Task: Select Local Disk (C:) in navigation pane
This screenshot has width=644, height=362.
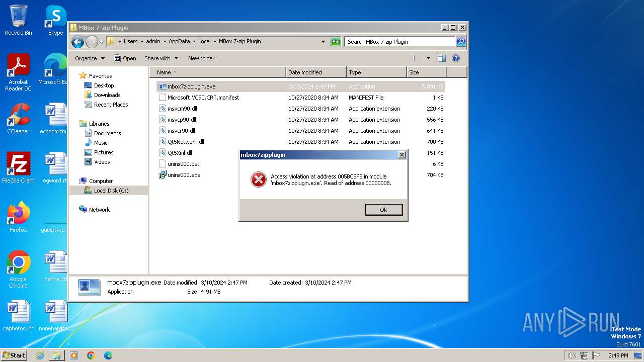Action: point(111,191)
